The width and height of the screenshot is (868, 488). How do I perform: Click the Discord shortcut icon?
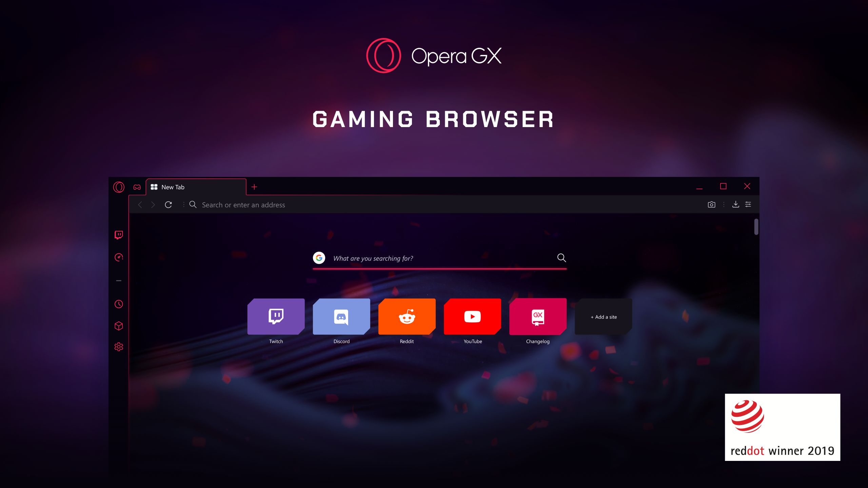tap(341, 316)
